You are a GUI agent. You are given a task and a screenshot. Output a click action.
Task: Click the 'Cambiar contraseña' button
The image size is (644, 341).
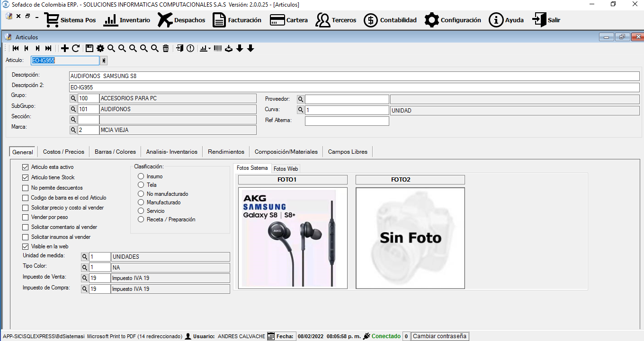coord(439,336)
